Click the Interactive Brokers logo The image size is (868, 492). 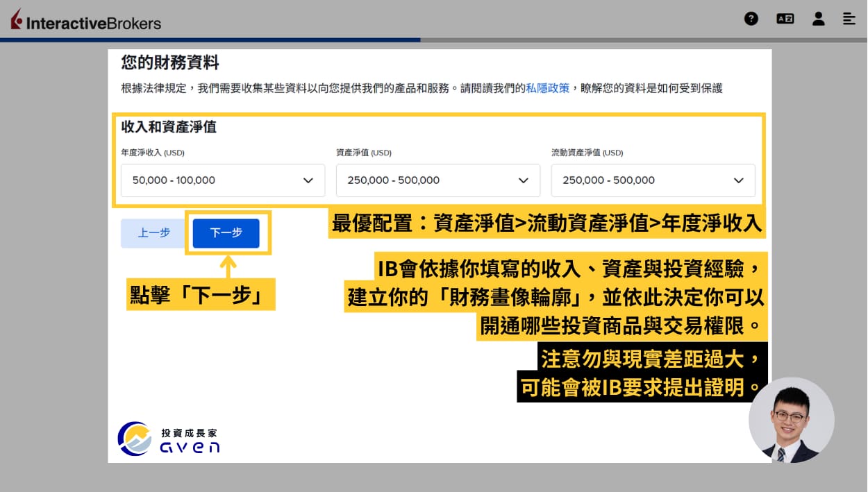[85, 20]
